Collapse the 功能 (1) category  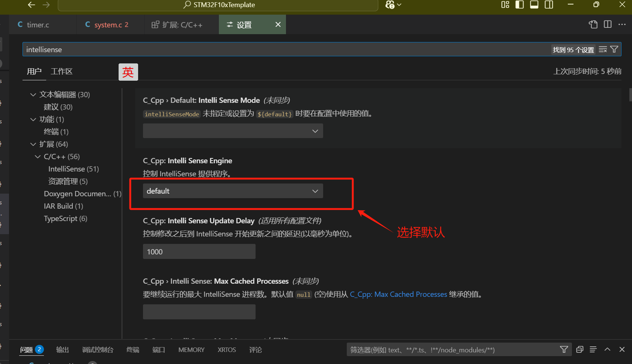[x=33, y=119]
